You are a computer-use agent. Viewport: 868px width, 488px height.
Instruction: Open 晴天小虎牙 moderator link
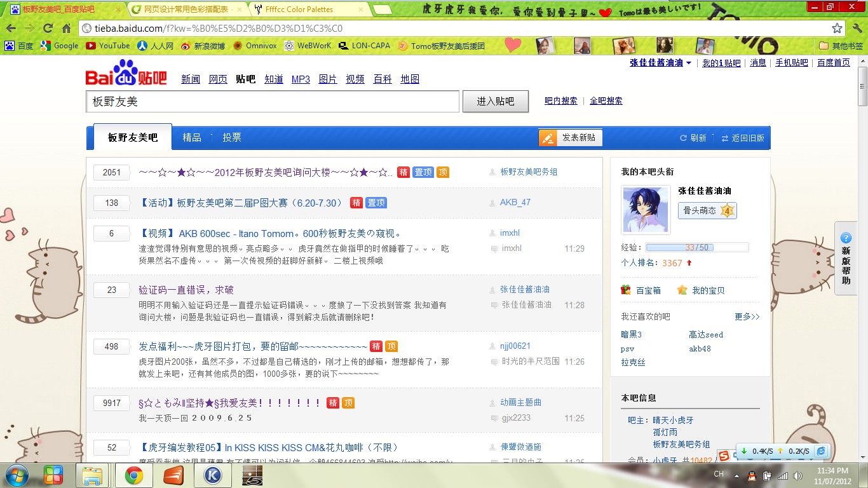pyautogui.click(x=673, y=420)
